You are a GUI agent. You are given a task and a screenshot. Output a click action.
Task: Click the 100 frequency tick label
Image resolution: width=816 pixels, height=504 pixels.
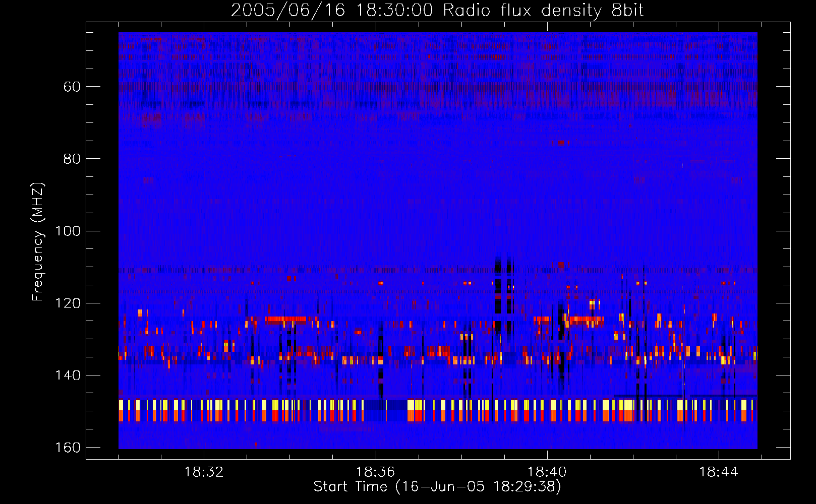tap(68, 231)
